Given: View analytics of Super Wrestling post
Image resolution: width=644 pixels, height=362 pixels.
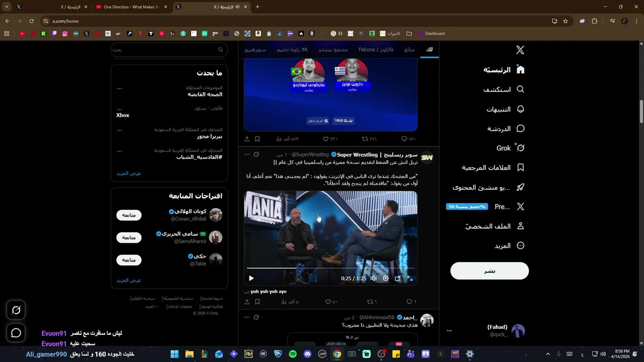Looking at the screenshot, I should pos(289,302).
